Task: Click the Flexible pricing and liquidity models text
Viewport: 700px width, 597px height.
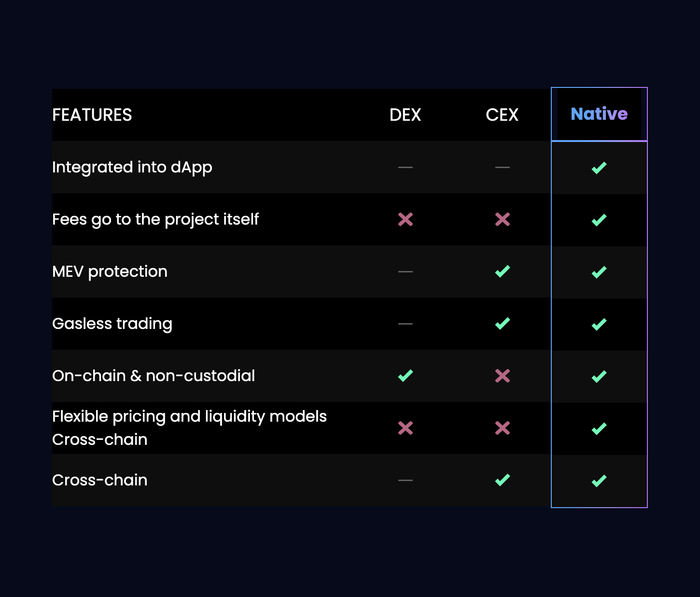Action: [x=190, y=416]
